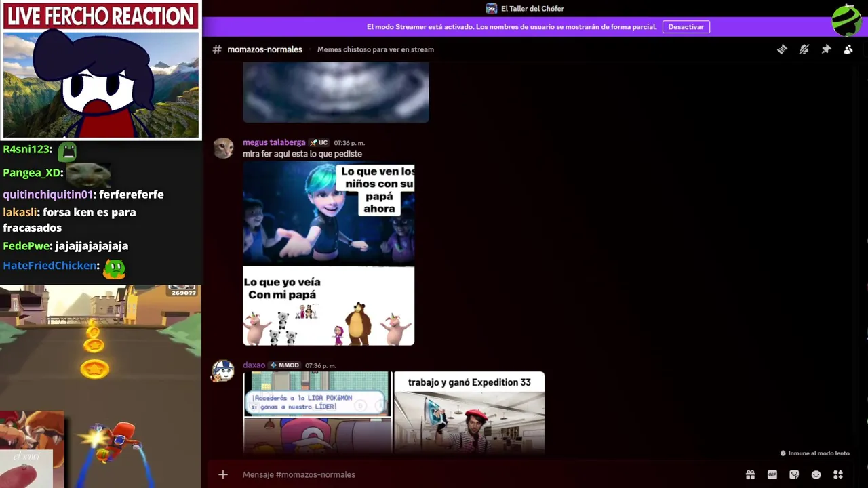Click the channel topic Memes chistoso text
Image resolution: width=868 pixels, height=488 pixels.
pyautogui.click(x=376, y=49)
